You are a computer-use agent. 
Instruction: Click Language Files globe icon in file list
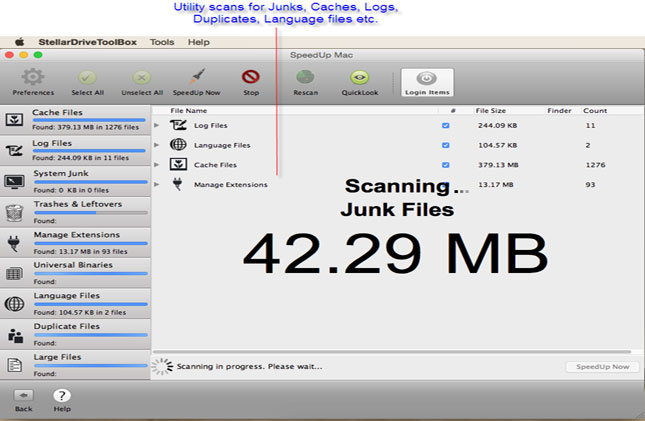click(x=178, y=145)
